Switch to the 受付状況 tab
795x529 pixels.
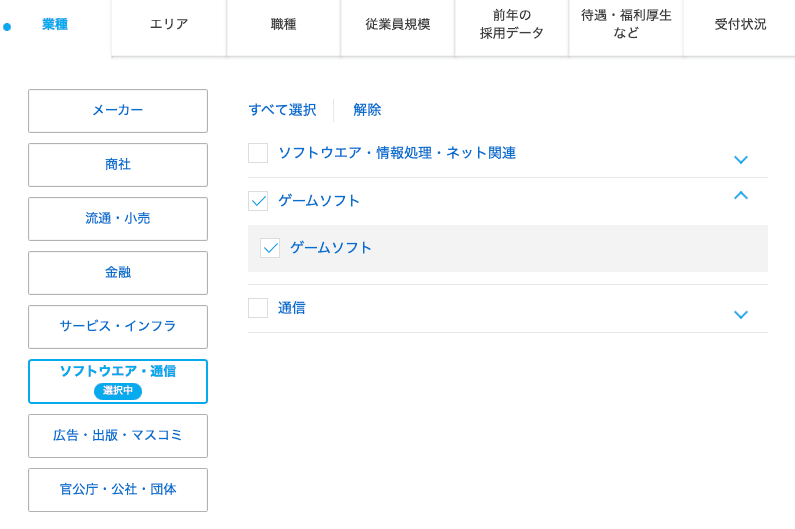point(740,25)
